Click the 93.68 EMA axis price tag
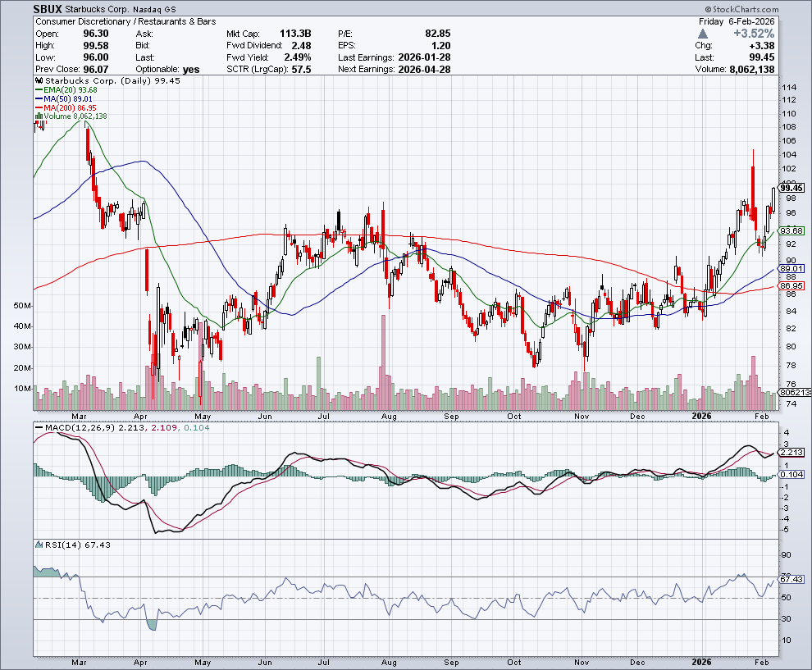Image resolution: width=812 pixels, height=670 pixels. pos(791,231)
